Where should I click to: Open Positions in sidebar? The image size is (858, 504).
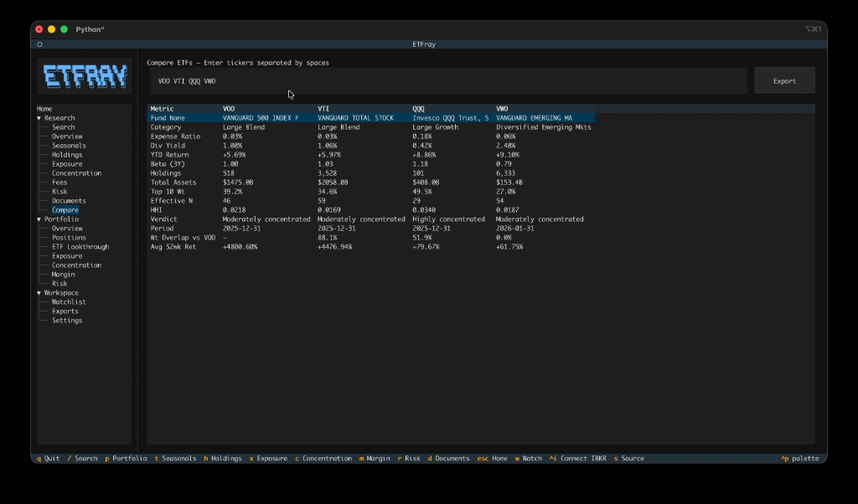69,238
